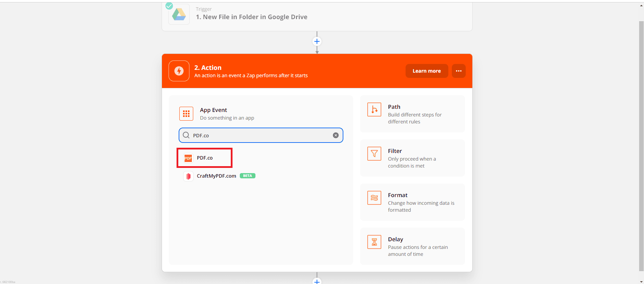Add a step below the Action
This screenshot has width=644, height=284.
[x=317, y=281]
